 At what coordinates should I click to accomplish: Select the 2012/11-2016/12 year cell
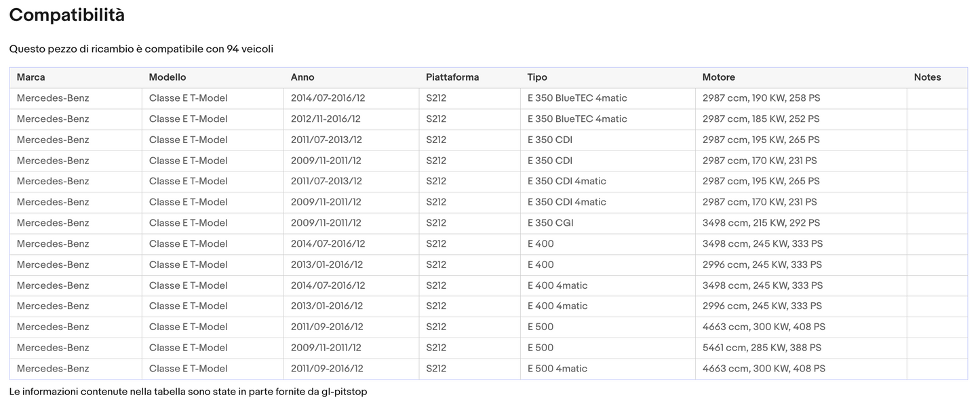[x=326, y=119]
